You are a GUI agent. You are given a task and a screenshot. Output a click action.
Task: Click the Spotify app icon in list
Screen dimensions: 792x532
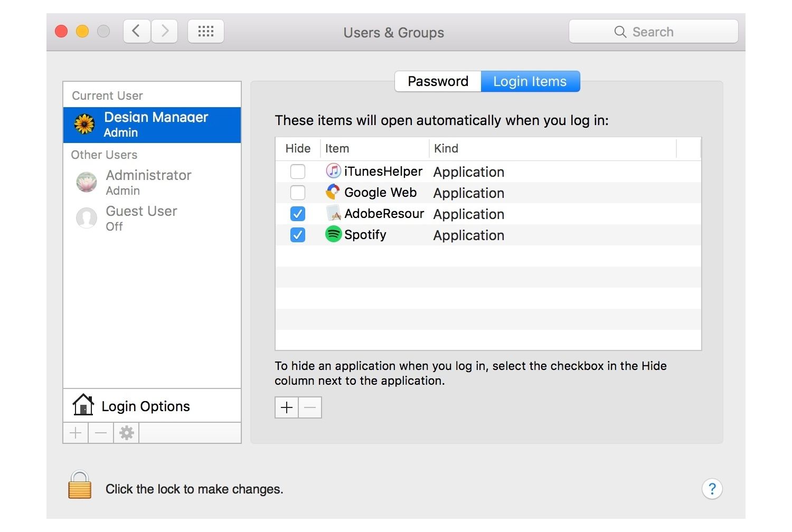pos(333,234)
